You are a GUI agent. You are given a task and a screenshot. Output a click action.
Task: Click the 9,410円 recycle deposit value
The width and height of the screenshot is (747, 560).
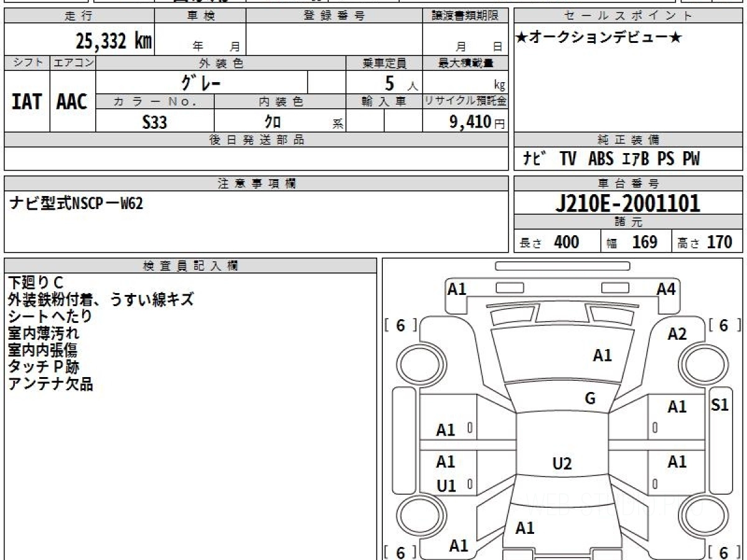click(477, 122)
